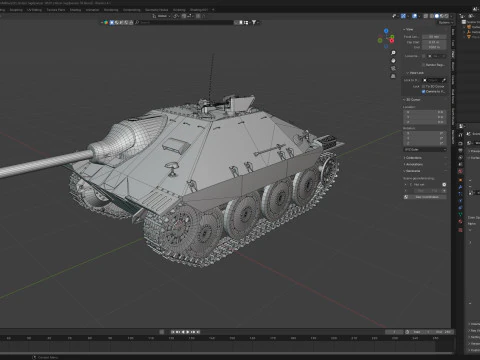Image resolution: width=480 pixels, height=360 pixels.
Task: Open the Physics properties tab
Action: [x=460, y=201]
